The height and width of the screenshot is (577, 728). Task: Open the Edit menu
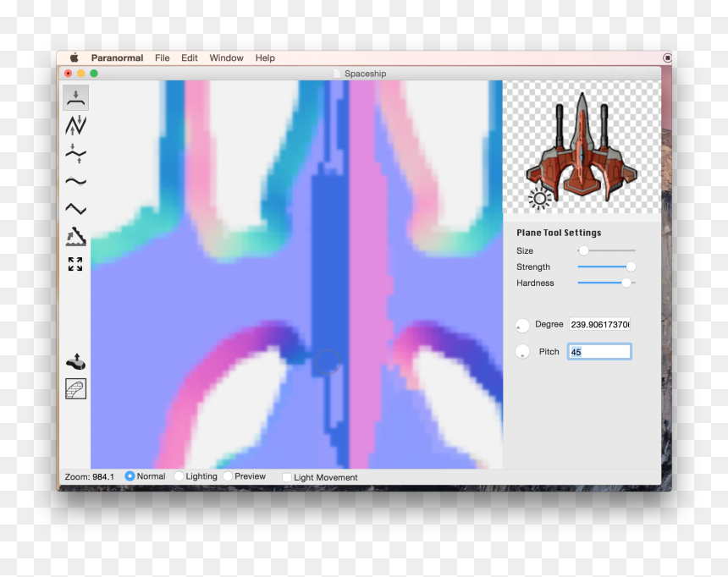click(190, 58)
